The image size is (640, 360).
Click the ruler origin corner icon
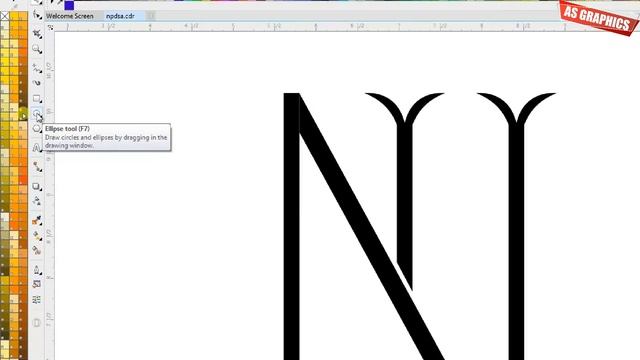[50, 27]
